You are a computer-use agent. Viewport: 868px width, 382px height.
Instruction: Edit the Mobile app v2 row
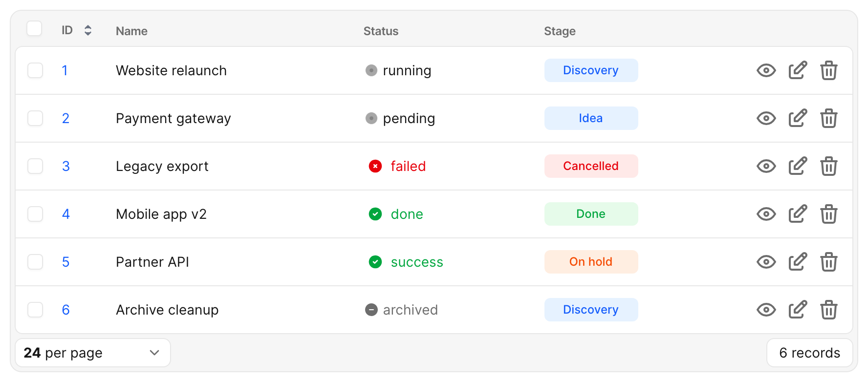pos(798,214)
